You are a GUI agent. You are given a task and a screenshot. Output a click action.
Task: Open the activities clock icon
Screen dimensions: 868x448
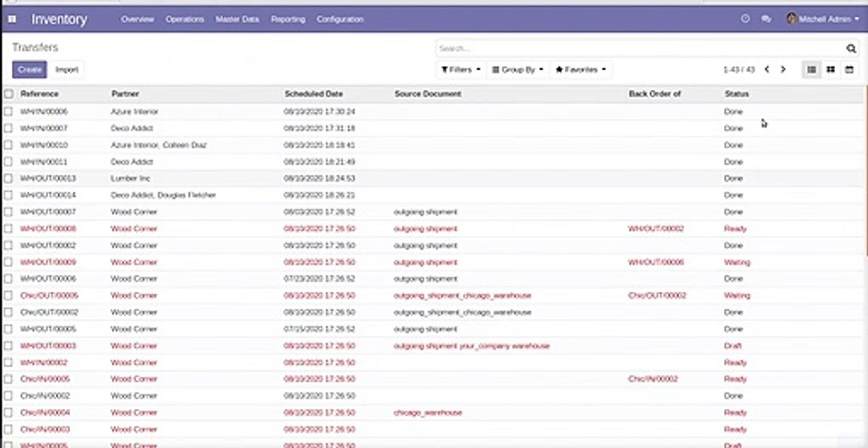point(745,19)
